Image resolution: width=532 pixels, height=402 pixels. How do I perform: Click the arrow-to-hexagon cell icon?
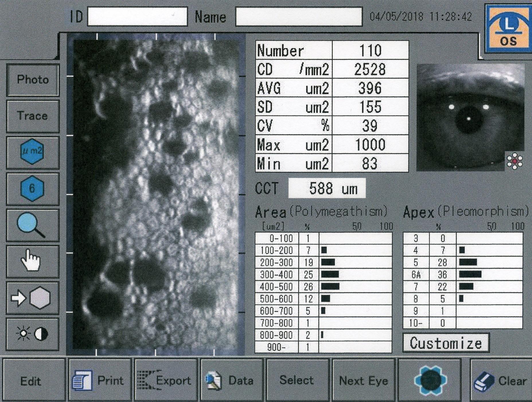tap(32, 298)
